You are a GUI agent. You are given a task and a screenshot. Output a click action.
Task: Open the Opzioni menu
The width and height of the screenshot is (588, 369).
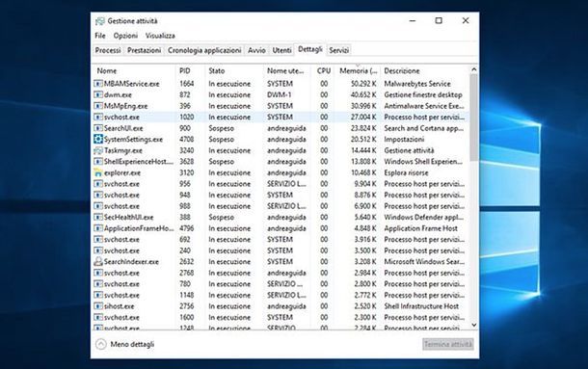125,36
